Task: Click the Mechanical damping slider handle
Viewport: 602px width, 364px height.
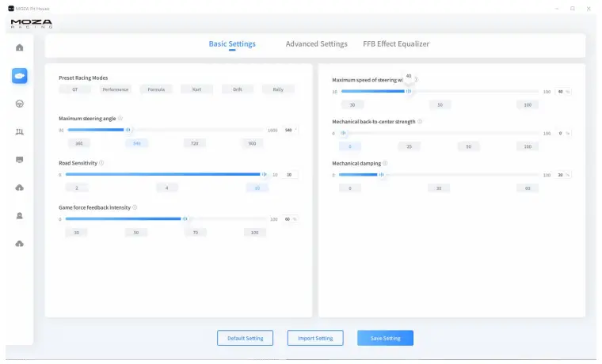Action: pos(381,175)
